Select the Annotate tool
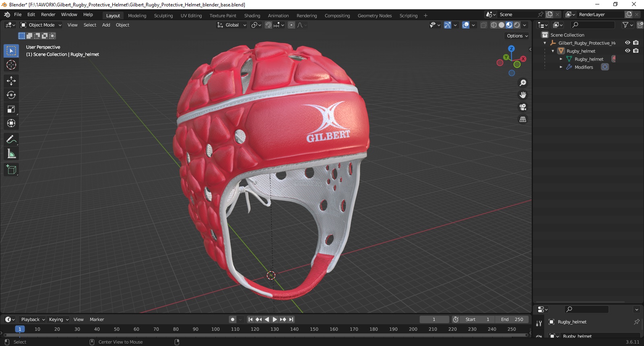This screenshot has height=346, width=644. point(11,140)
